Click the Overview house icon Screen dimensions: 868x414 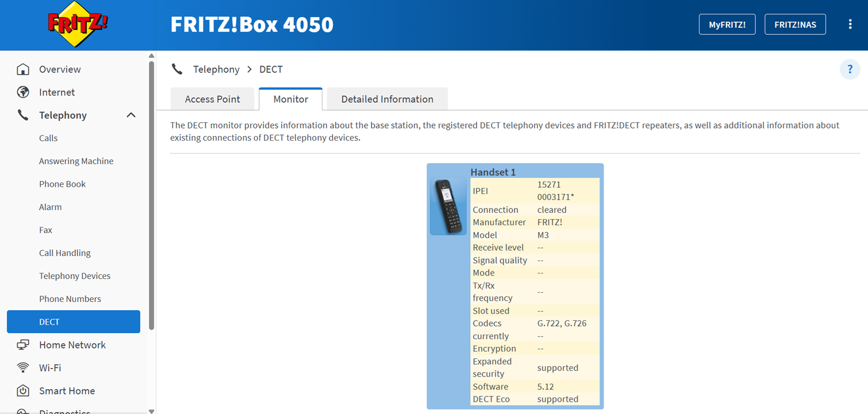click(23, 69)
